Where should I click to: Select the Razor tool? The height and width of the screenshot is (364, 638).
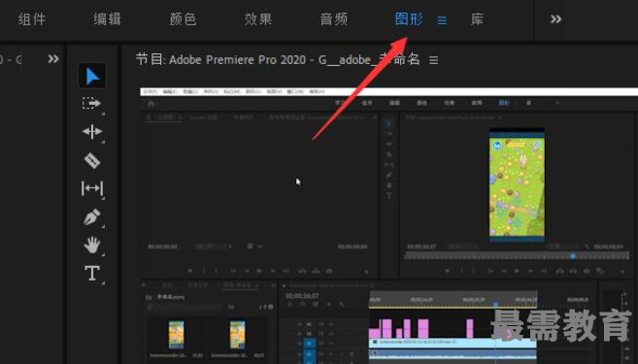92,160
